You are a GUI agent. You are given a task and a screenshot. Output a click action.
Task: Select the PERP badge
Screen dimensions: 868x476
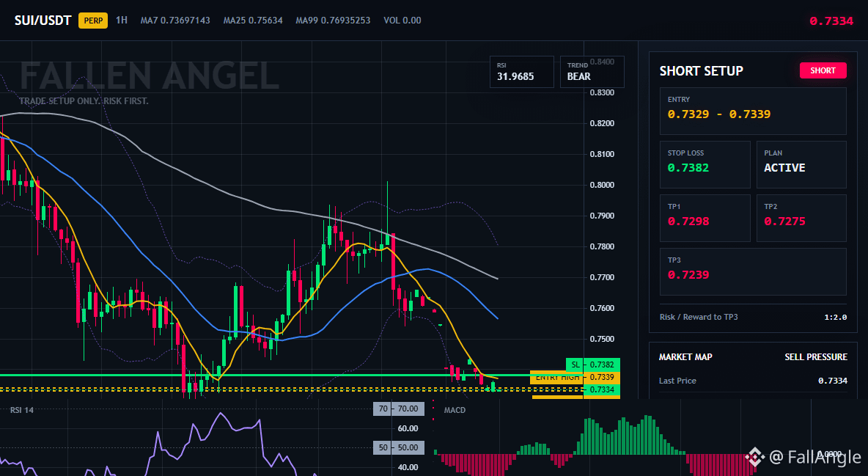tap(93, 21)
